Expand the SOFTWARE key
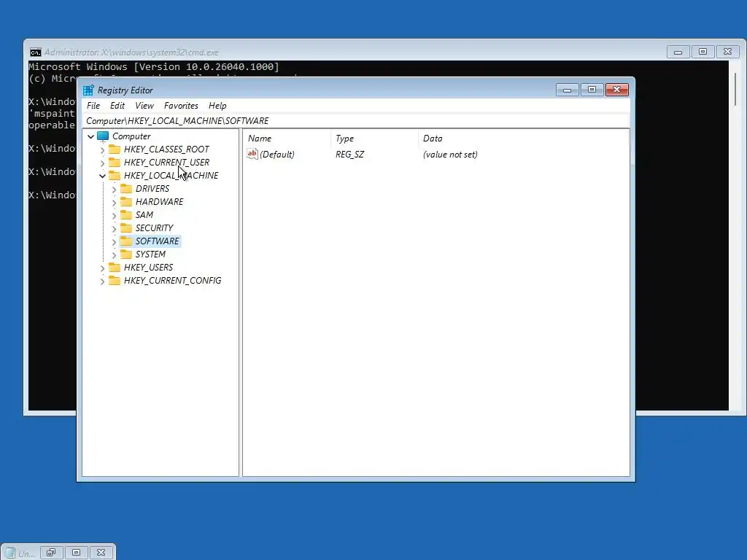Screen dimensions: 747x560 (x=114, y=241)
